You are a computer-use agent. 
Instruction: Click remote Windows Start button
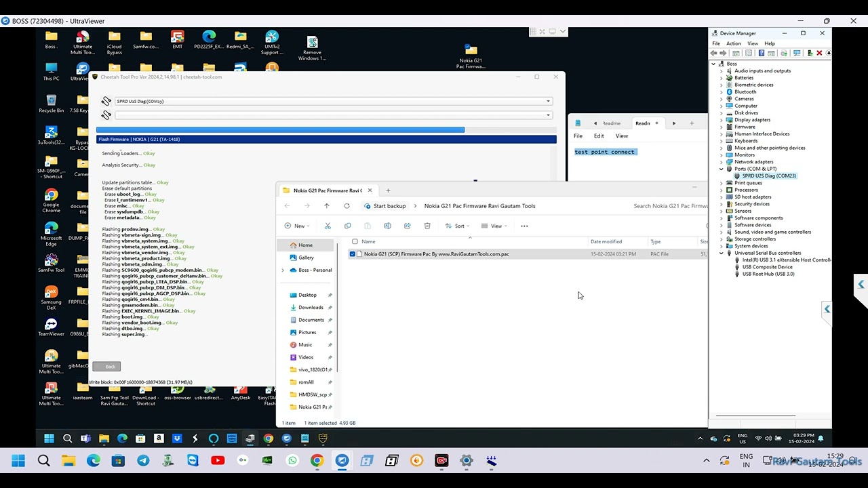[49, 439]
